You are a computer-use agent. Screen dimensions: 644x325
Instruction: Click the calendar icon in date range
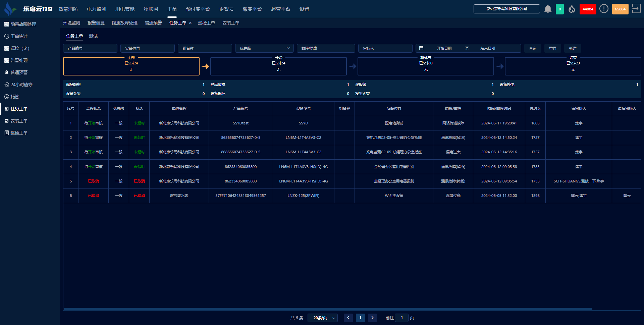tap(421, 48)
